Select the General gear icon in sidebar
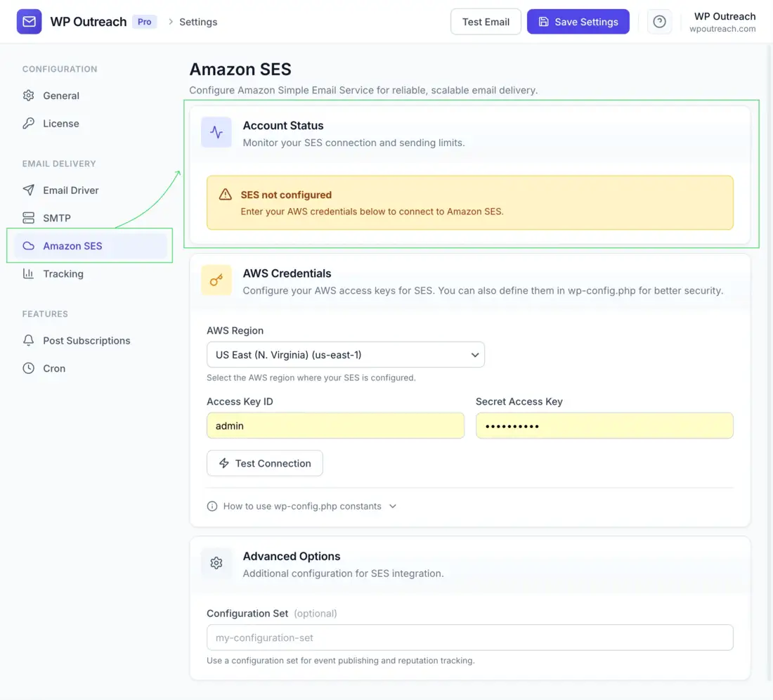The width and height of the screenshot is (773, 700). pyautogui.click(x=30, y=96)
